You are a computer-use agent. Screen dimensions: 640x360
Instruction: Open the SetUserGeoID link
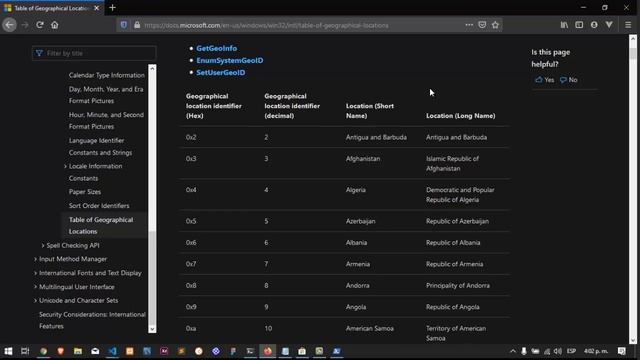point(220,73)
